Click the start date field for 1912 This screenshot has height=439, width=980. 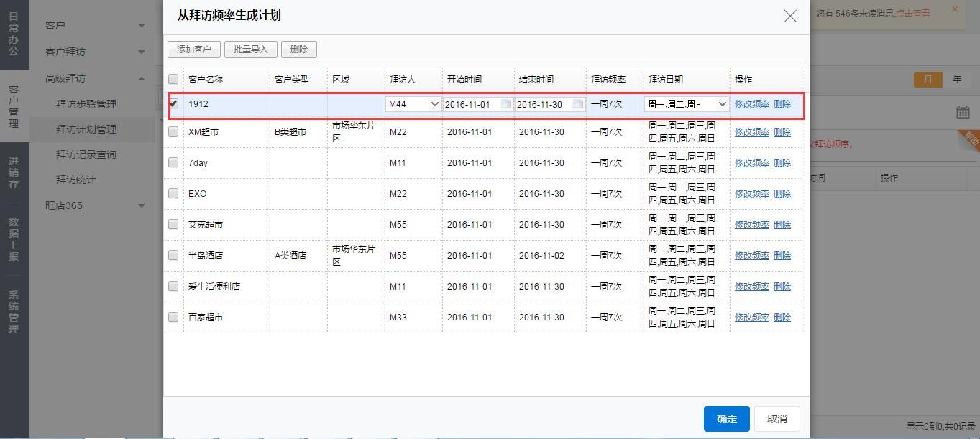tap(471, 104)
